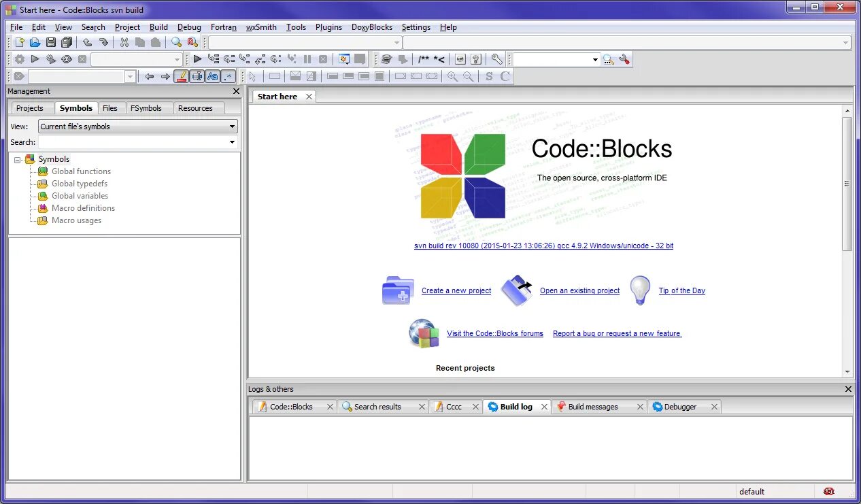Select Macro definitions tree item

[x=83, y=208]
